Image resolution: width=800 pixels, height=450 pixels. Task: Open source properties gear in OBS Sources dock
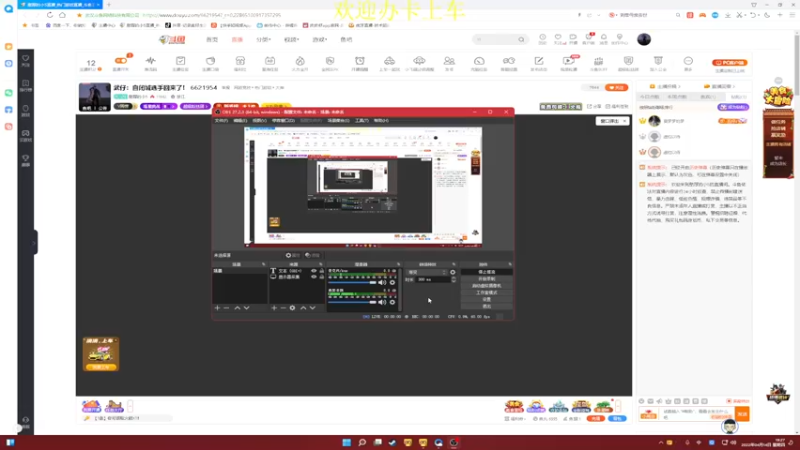point(292,308)
